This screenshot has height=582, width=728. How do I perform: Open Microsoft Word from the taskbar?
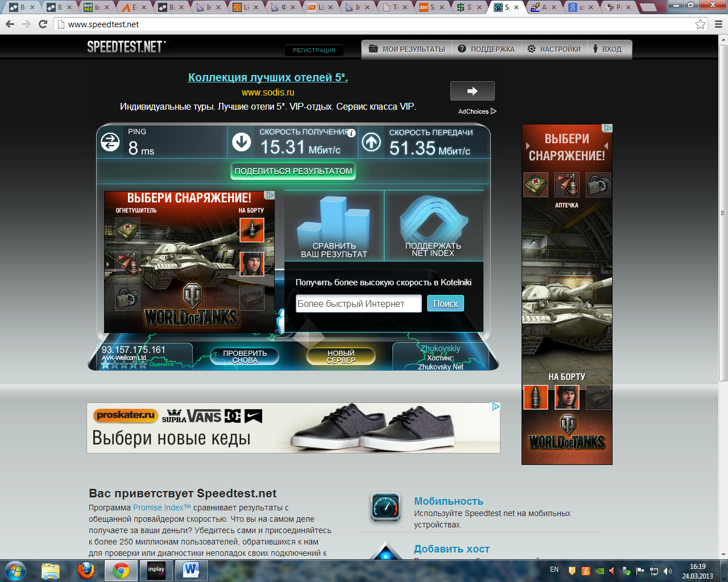192,571
